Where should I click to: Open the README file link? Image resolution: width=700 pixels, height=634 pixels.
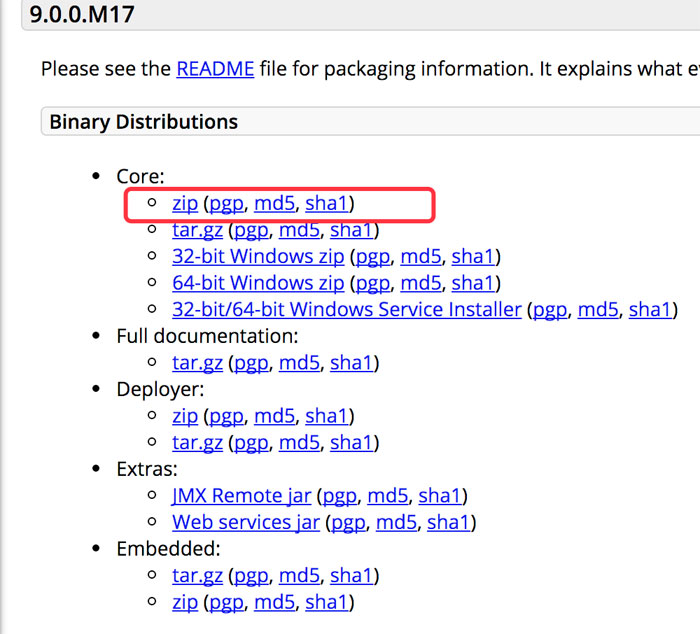(x=215, y=69)
